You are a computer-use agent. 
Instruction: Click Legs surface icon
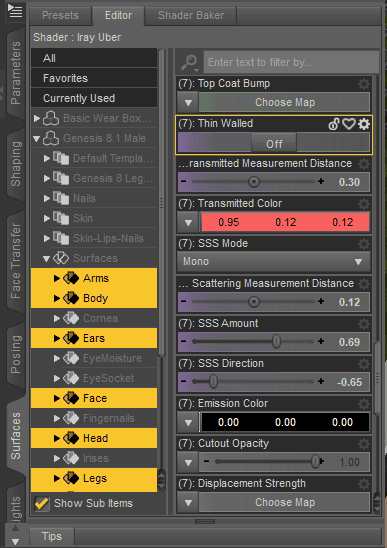(71, 478)
